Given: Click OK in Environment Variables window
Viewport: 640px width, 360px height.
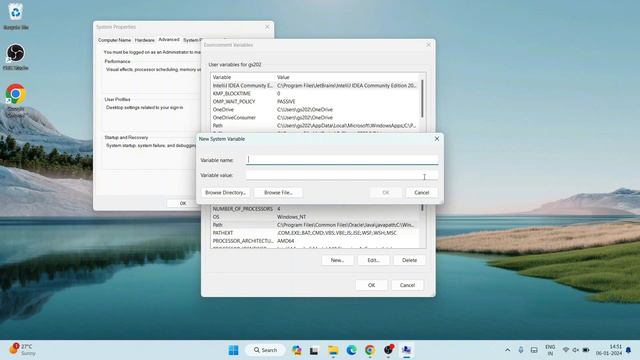Looking at the screenshot, I should (371, 285).
